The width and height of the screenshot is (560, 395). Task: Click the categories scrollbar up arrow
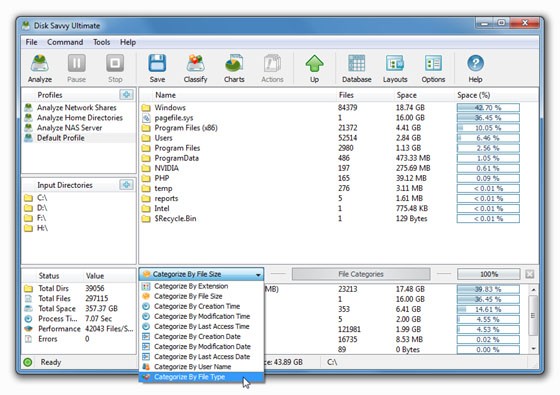tap(533, 290)
